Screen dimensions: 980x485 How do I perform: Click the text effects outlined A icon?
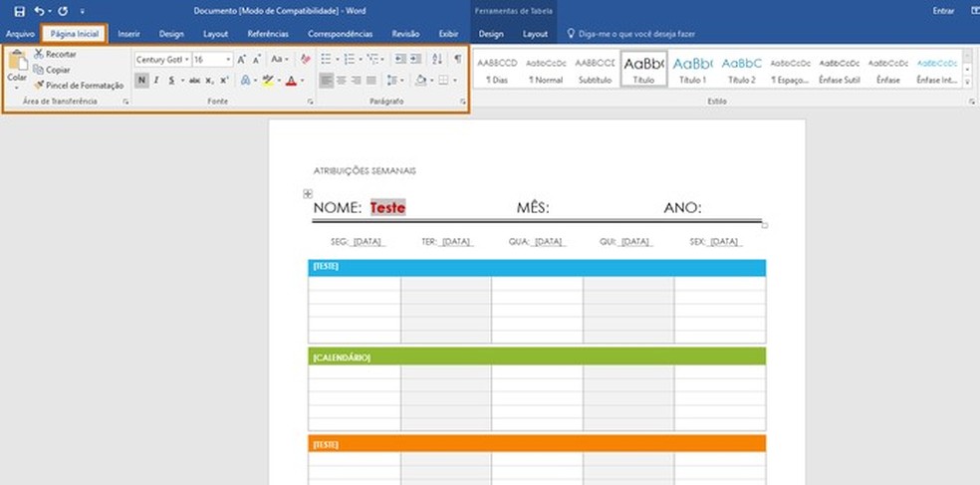(x=246, y=81)
